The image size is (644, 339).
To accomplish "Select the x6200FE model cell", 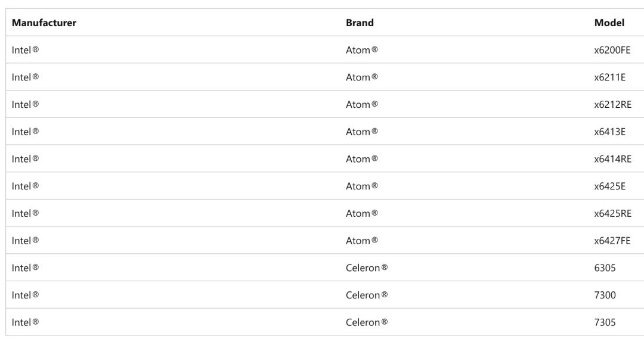I will click(612, 50).
